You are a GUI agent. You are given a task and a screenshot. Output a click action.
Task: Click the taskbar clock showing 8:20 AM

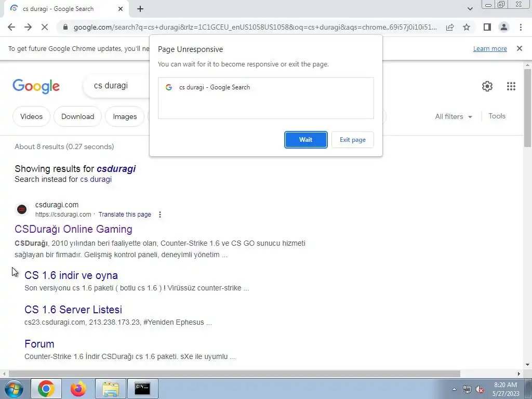[506, 389]
